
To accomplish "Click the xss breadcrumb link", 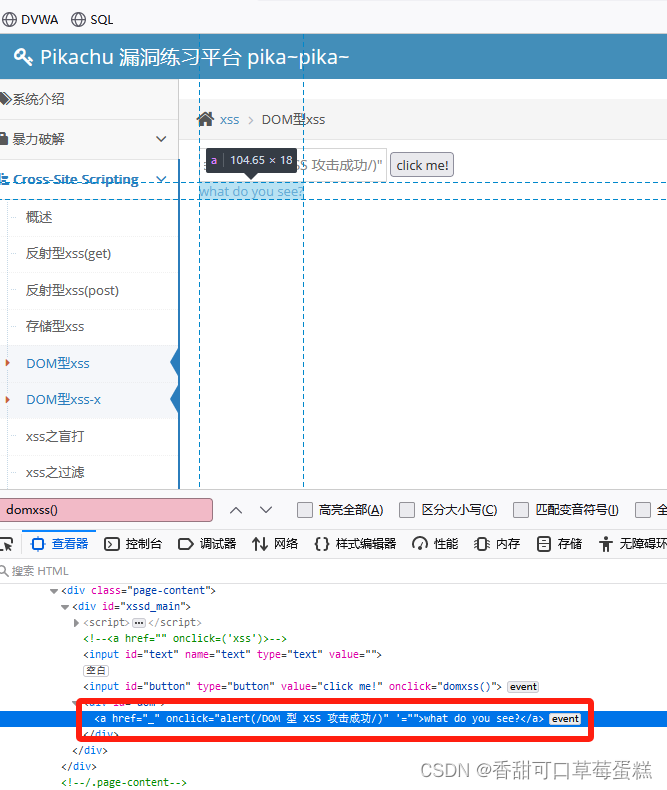I will [229, 120].
